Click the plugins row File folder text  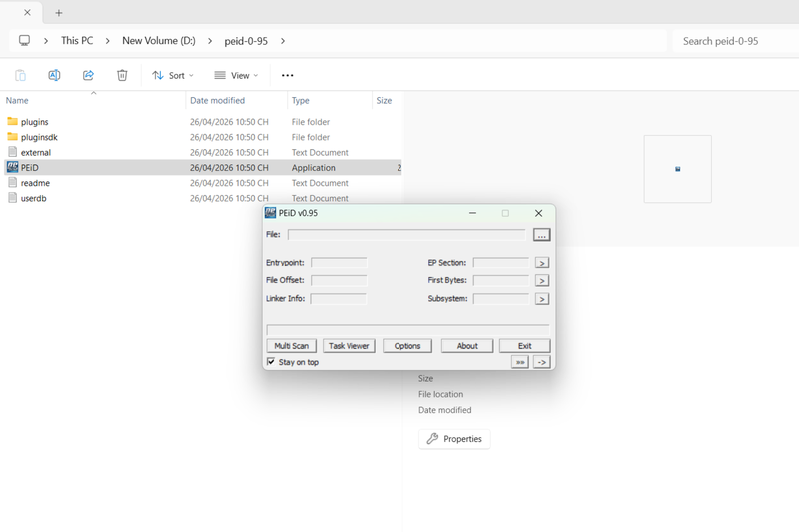pyautogui.click(x=311, y=122)
